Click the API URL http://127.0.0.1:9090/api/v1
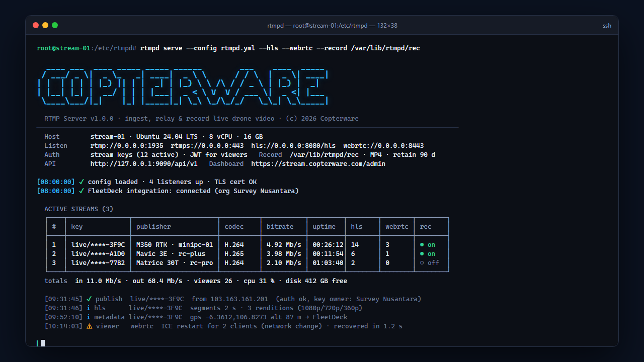The image size is (644, 362). pos(144,164)
